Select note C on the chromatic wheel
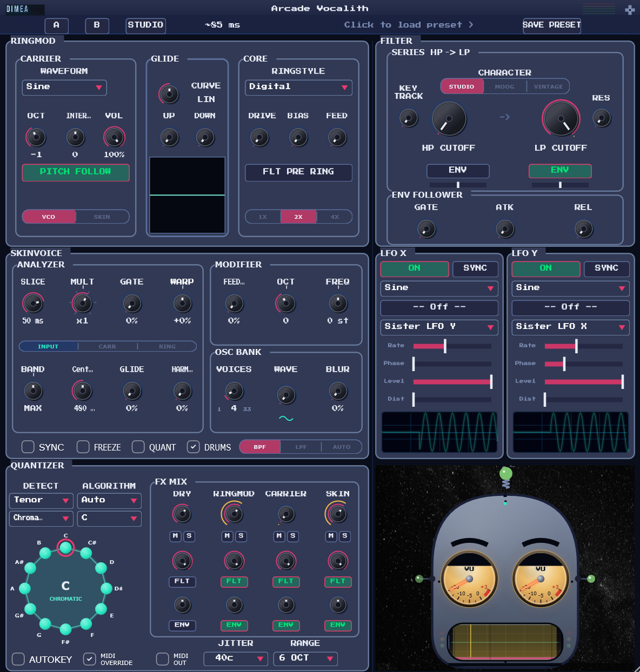Screen dimensions: 640x672 click(65, 548)
